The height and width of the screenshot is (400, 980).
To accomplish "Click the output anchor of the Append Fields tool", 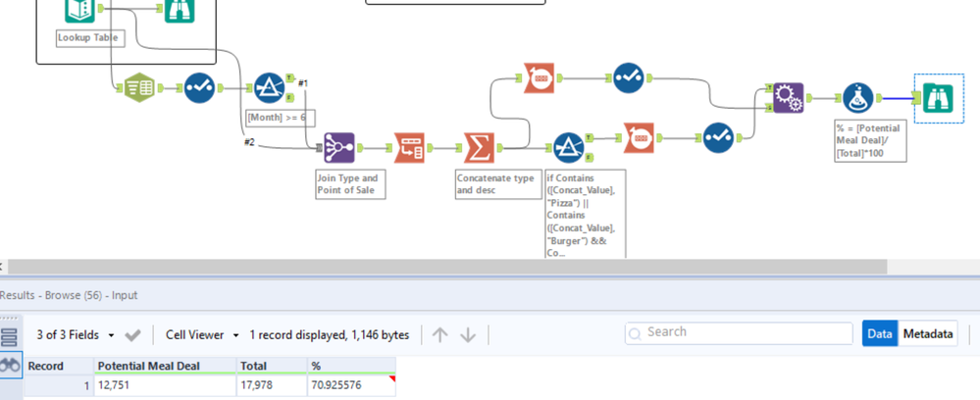I will [808, 98].
